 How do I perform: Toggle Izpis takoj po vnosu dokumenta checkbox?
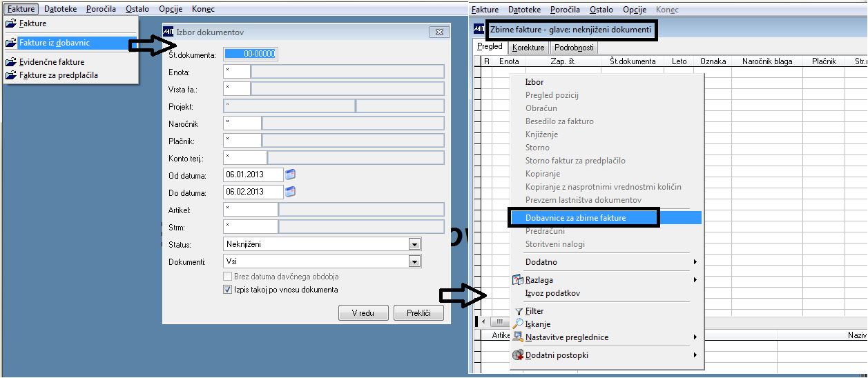coord(228,290)
